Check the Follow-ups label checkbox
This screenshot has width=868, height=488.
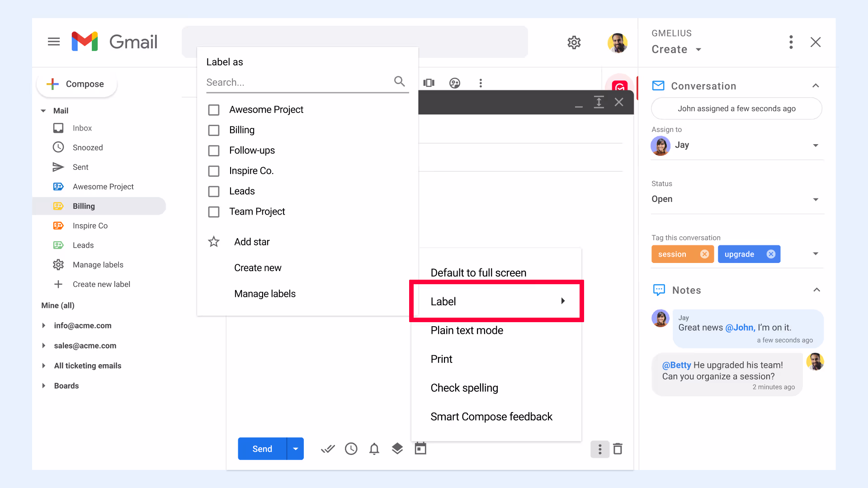tap(214, 150)
